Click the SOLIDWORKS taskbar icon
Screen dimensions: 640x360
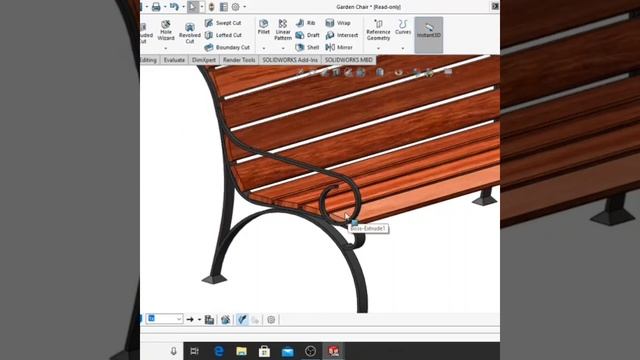click(333, 351)
